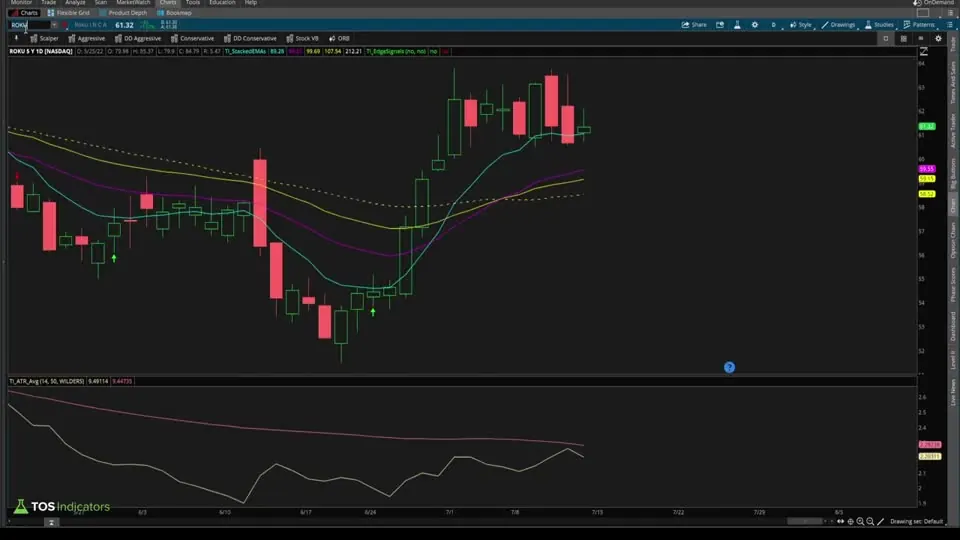Open the MarketWatch tab
Viewport: 960px width, 540px height.
[133, 2]
